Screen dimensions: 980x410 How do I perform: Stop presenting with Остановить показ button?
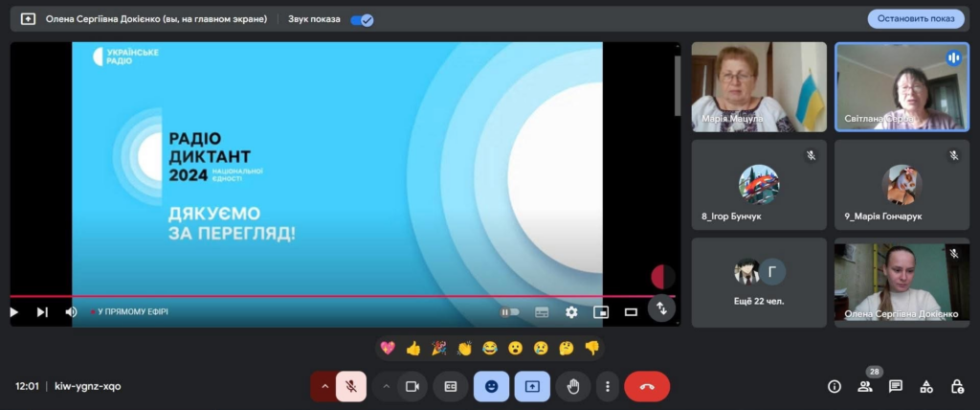[916, 19]
